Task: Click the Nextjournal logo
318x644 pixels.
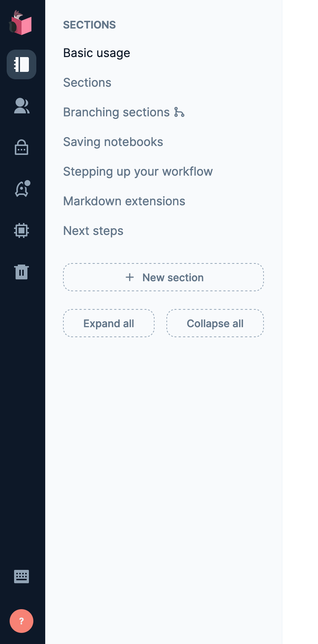Action: (21, 23)
